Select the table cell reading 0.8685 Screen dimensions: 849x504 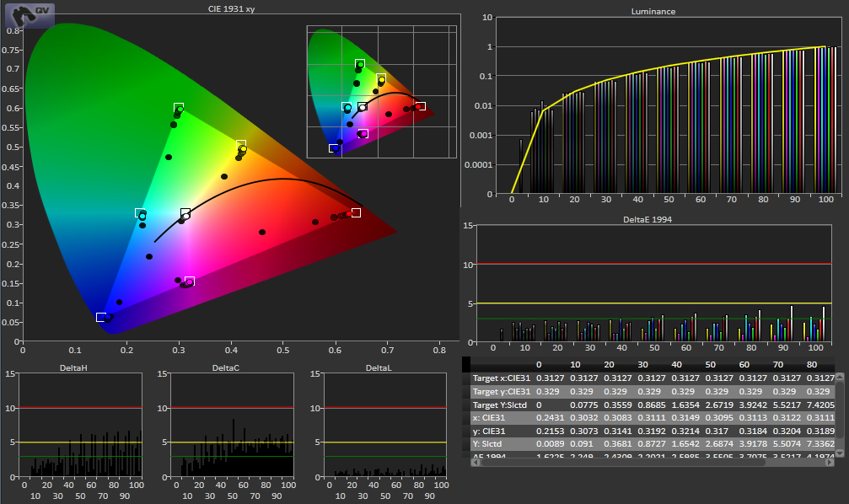652,405
